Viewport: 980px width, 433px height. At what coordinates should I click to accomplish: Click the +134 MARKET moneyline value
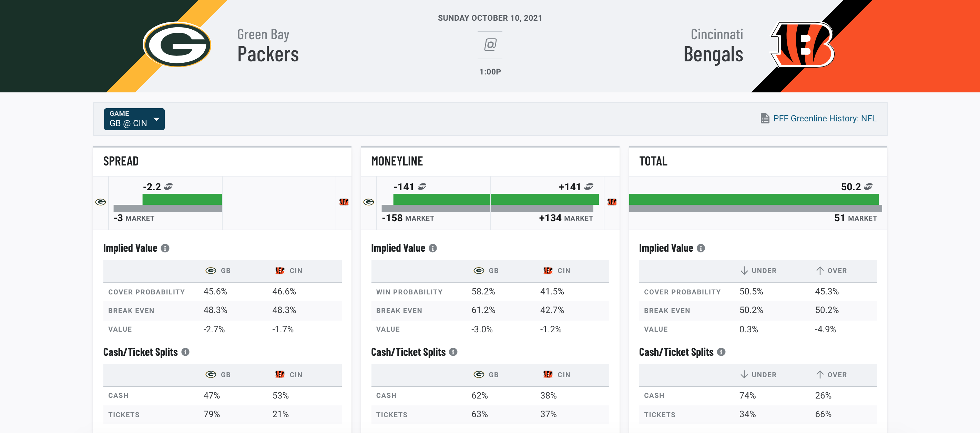tap(566, 218)
